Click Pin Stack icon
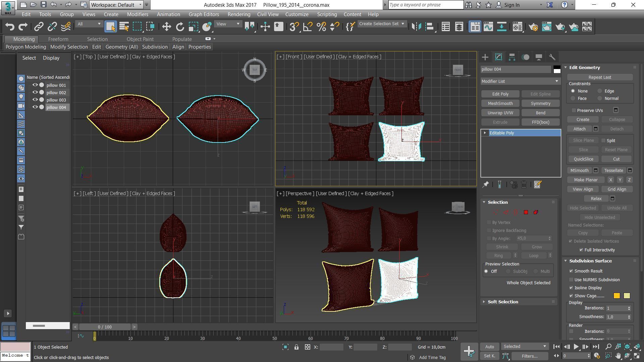Viewport: 644px width, 362px height. [485, 185]
